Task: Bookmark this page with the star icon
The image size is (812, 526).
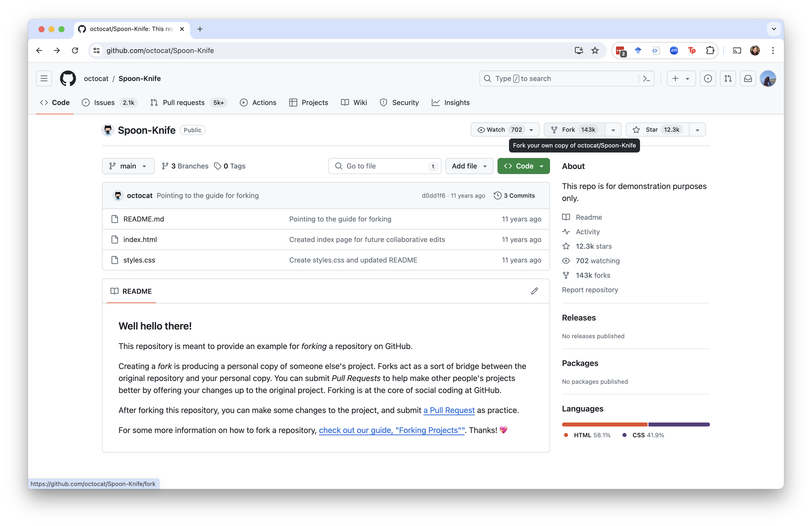Action: coord(595,50)
